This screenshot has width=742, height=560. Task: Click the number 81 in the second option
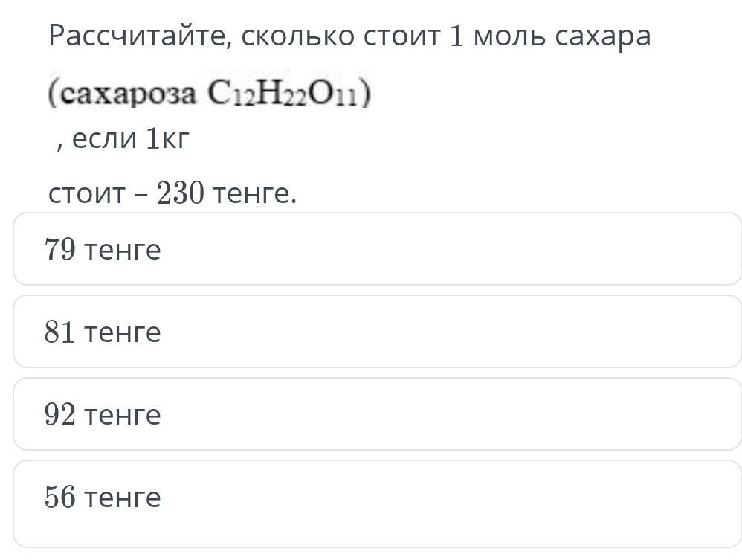(x=60, y=332)
